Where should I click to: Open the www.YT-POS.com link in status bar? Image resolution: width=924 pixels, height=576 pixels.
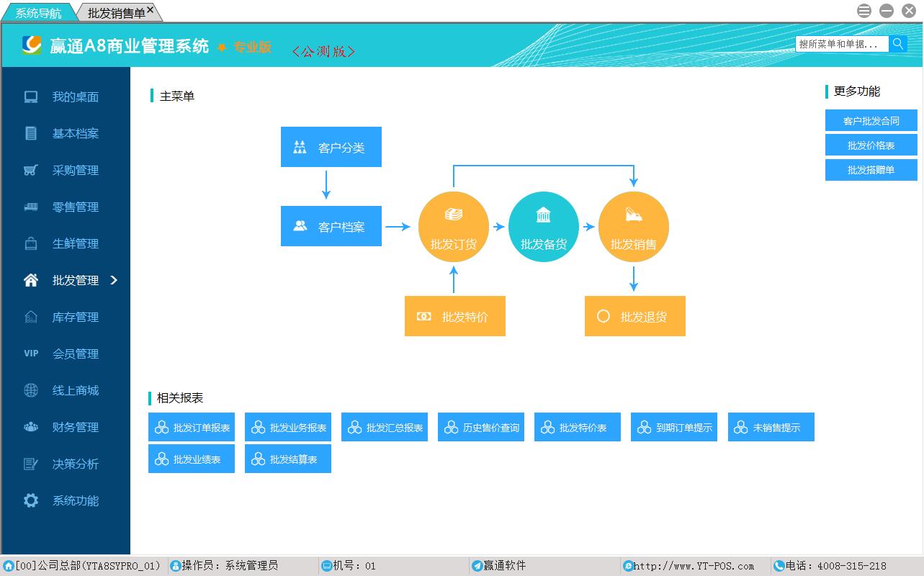click(x=693, y=566)
